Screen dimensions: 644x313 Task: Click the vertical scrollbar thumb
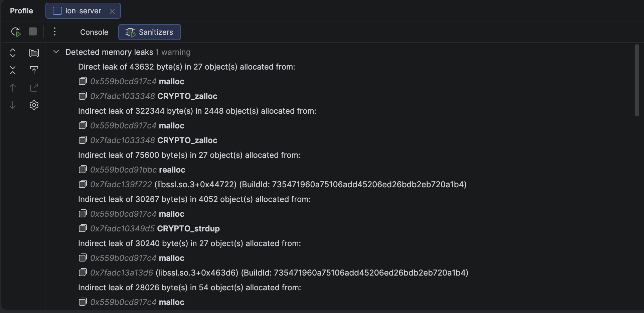637,80
